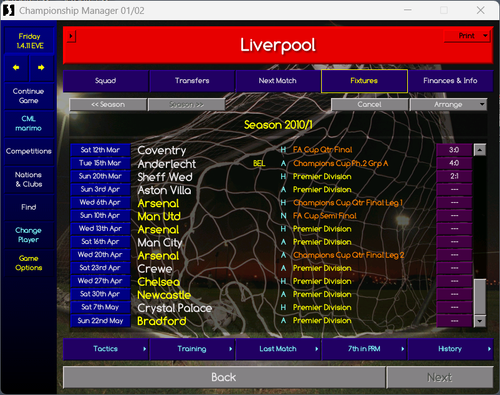Image resolution: width=500 pixels, height=395 pixels.
Task: Click the Liverpool club title banner
Action: tap(278, 45)
